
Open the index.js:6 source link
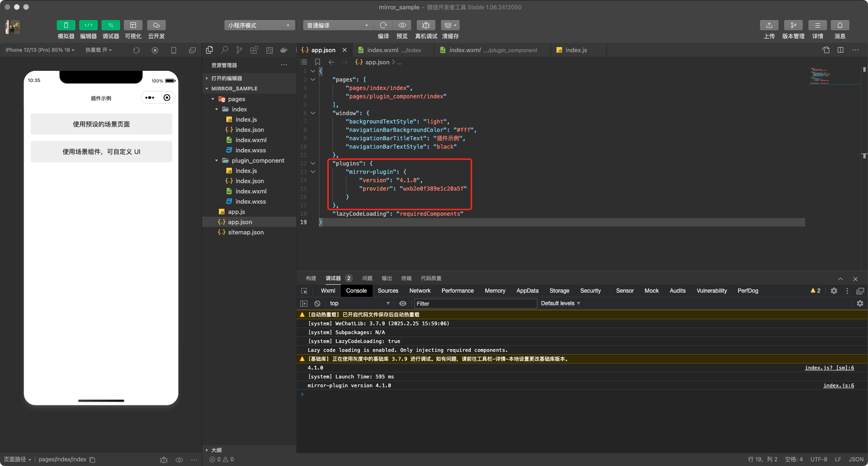839,385
